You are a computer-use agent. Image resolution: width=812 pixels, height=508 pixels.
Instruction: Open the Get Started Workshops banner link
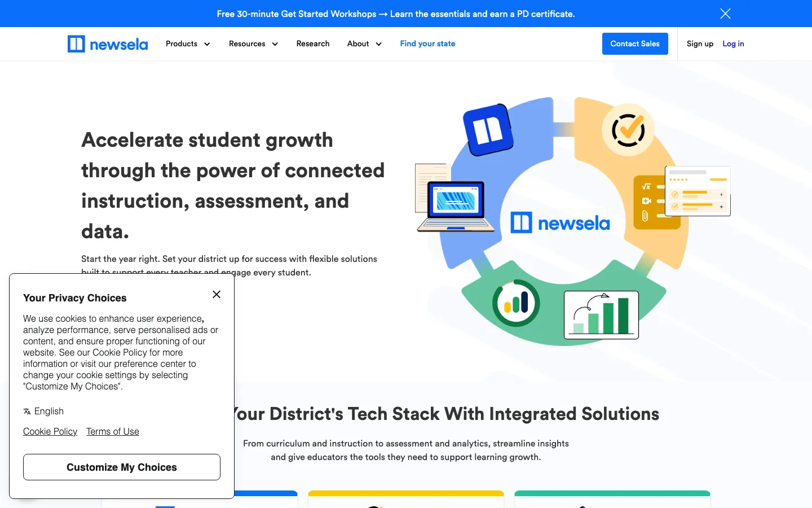[396, 14]
